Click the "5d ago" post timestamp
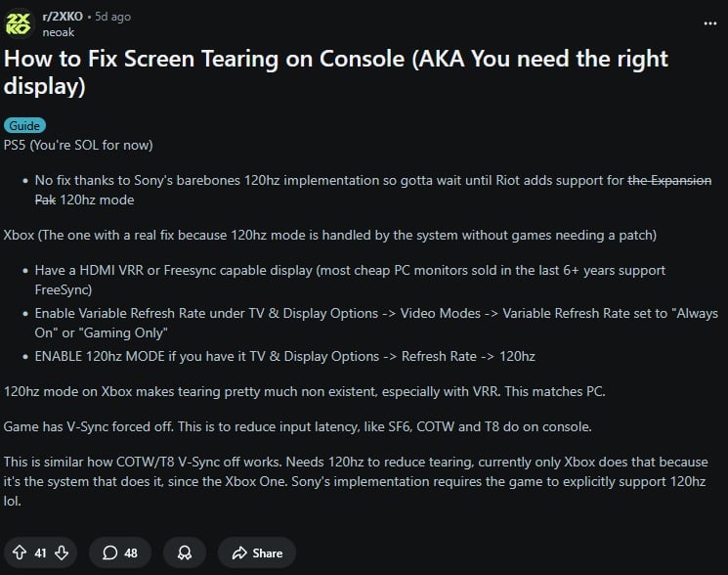728x575 pixels. coord(112,17)
